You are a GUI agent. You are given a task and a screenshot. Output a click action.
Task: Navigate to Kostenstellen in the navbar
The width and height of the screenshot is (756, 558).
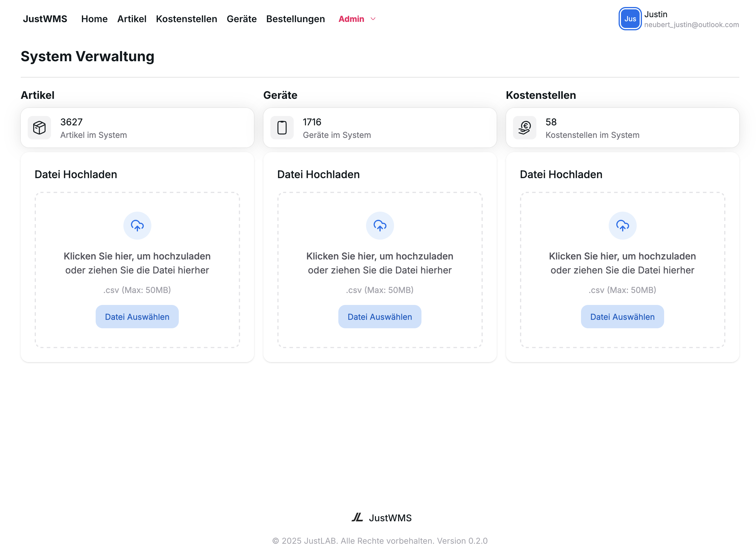pyautogui.click(x=186, y=19)
